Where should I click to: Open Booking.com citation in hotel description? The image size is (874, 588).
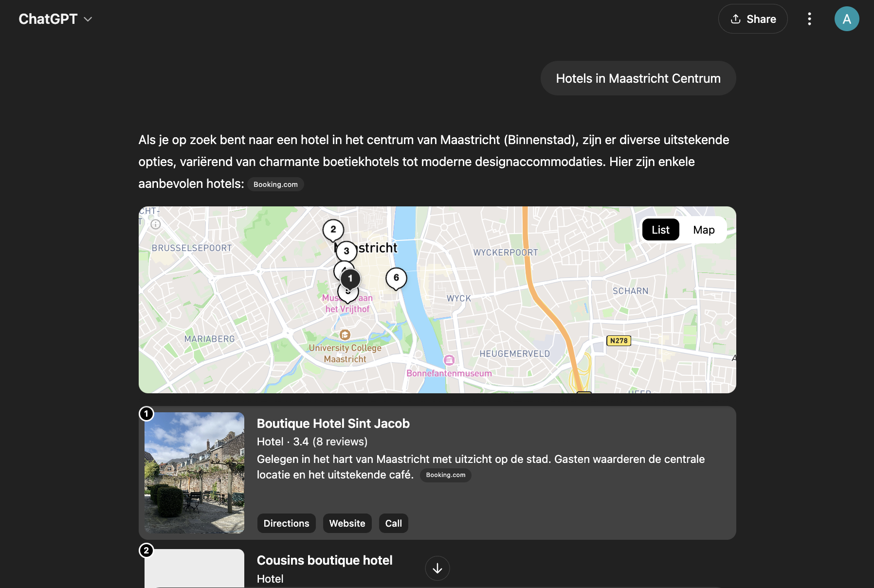(446, 475)
